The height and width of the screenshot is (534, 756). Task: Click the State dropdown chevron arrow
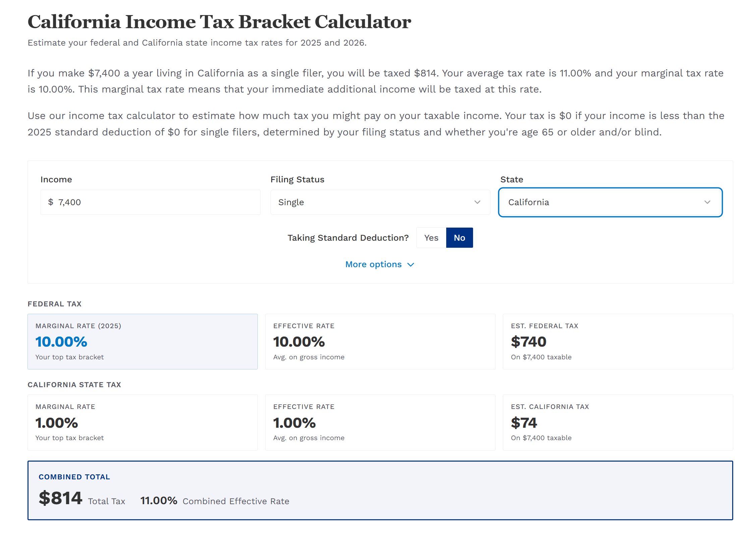click(x=707, y=202)
